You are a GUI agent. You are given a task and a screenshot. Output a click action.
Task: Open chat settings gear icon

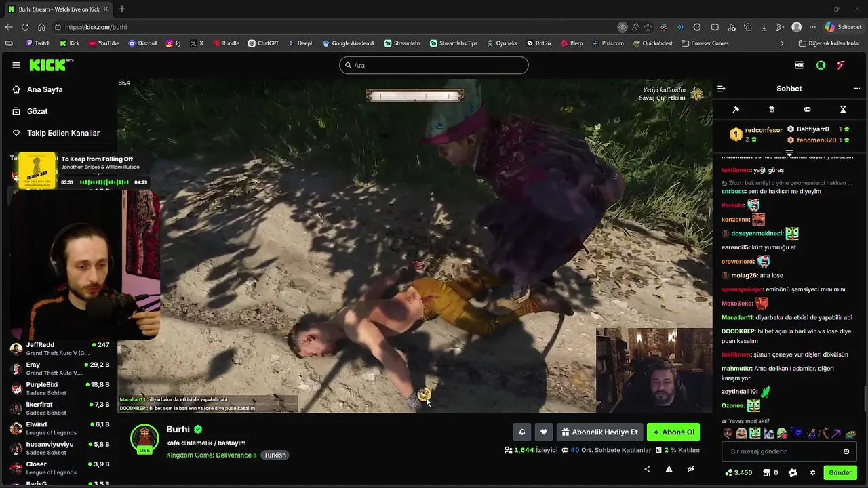[x=813, y=472]
